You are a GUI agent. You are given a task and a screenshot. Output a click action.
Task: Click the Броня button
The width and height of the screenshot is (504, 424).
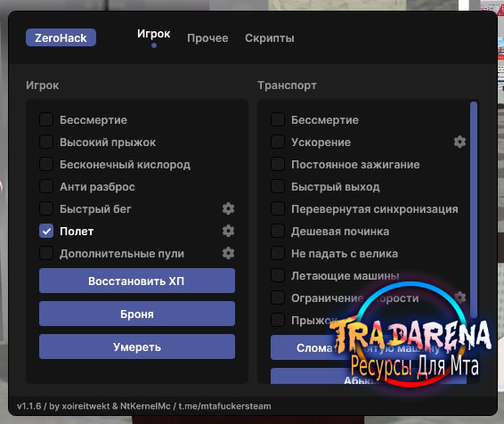pyautogui.click(x=137, y=314)
